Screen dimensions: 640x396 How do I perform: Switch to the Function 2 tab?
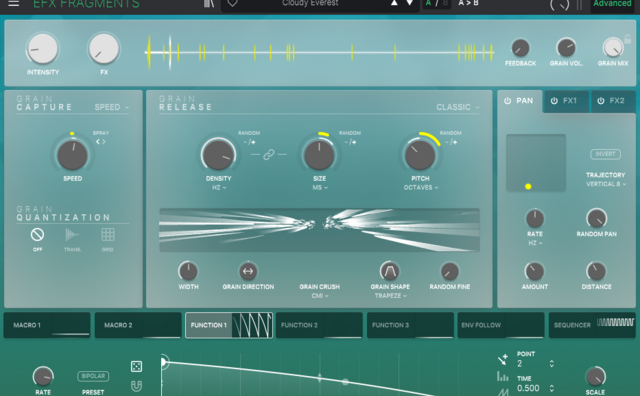(319, 325)
